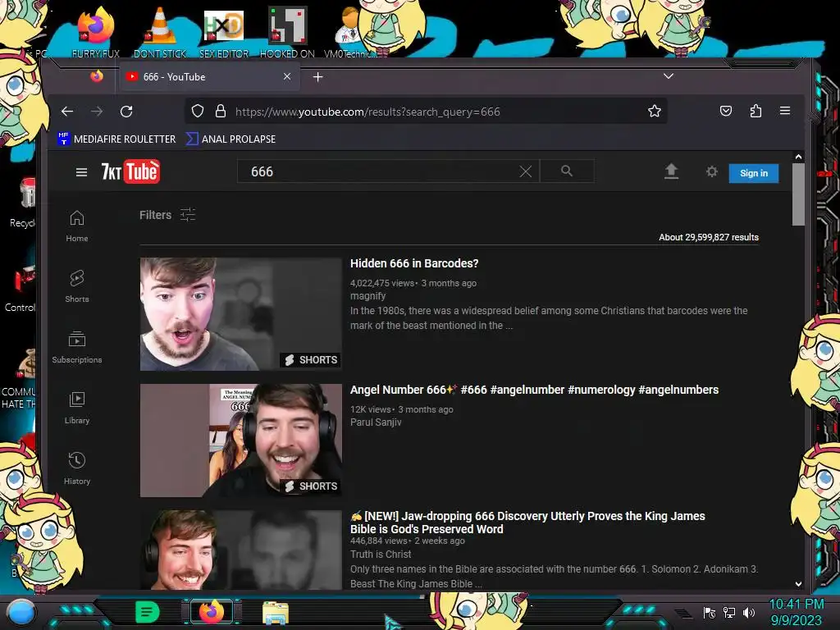The height and width of the screenshot is (630, 840).
Task: Open File Explorer on the taskbar
Action: pyautogui.click(x=276, y=613)
